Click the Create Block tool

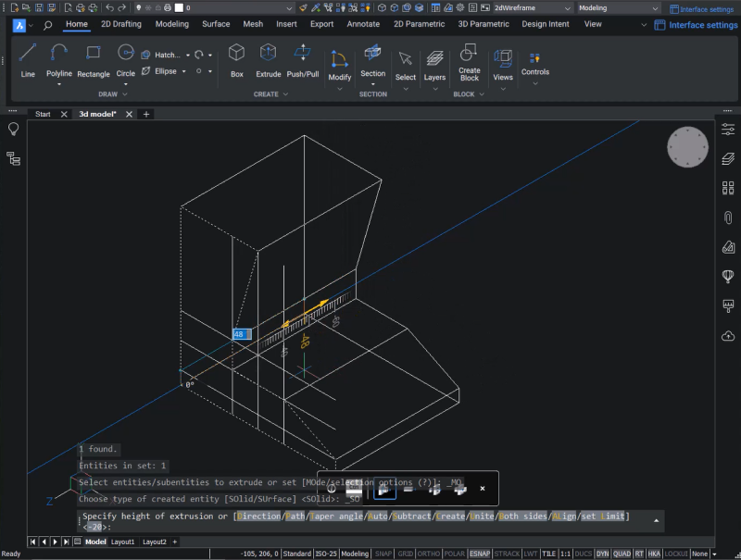click(469, 62)
